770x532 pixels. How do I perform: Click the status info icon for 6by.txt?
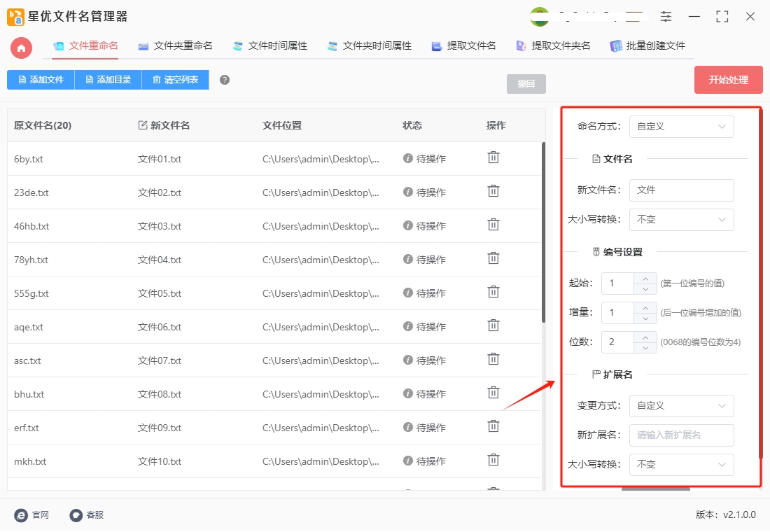pyautogui.click(x=407, y=158)
